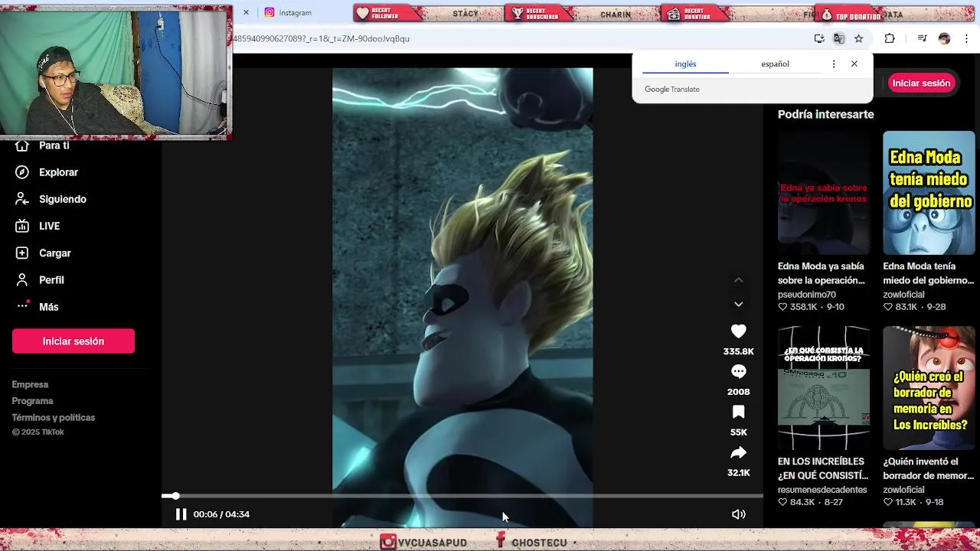Click the sidebar Iniciar sesión button

[73, 341]
